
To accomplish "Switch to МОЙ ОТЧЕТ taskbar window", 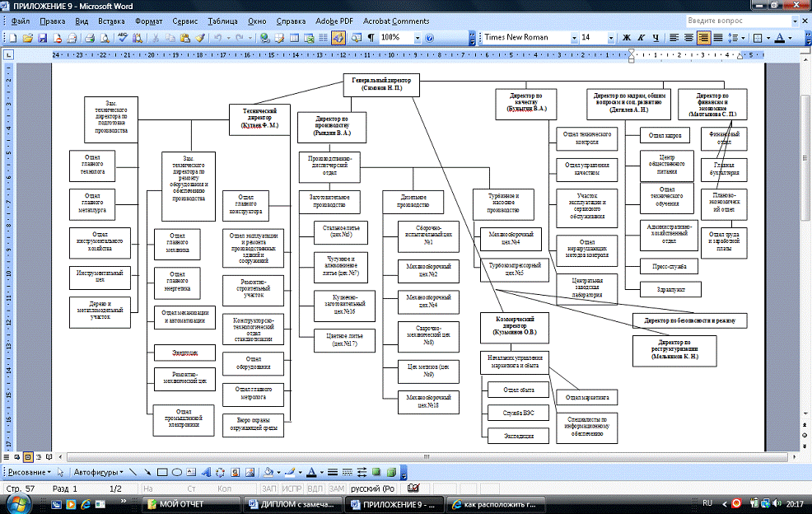I will click(191, 504).
